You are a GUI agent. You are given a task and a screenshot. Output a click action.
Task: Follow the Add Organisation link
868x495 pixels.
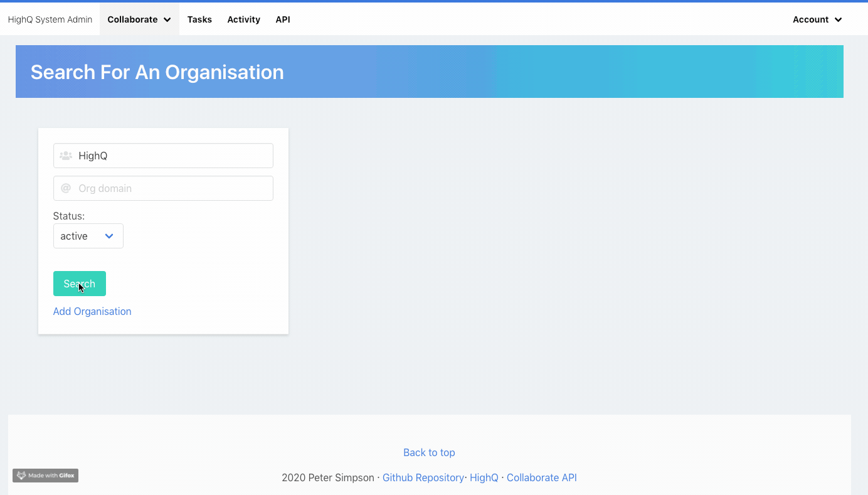coord(92,311)
